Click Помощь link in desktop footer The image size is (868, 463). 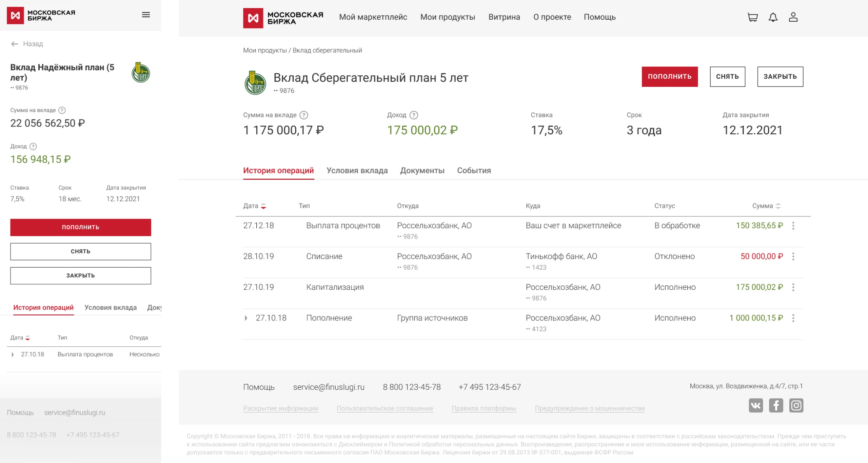(259, 387)
